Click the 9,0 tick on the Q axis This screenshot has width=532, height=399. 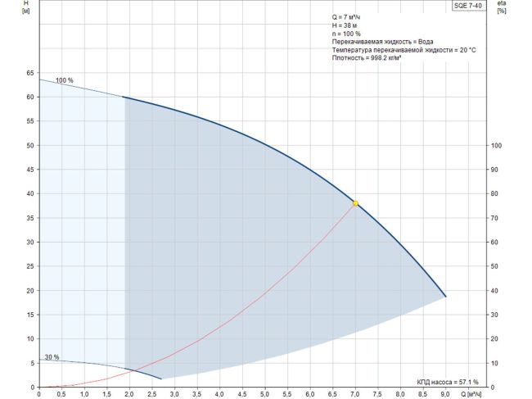click(x=444, y=395)
